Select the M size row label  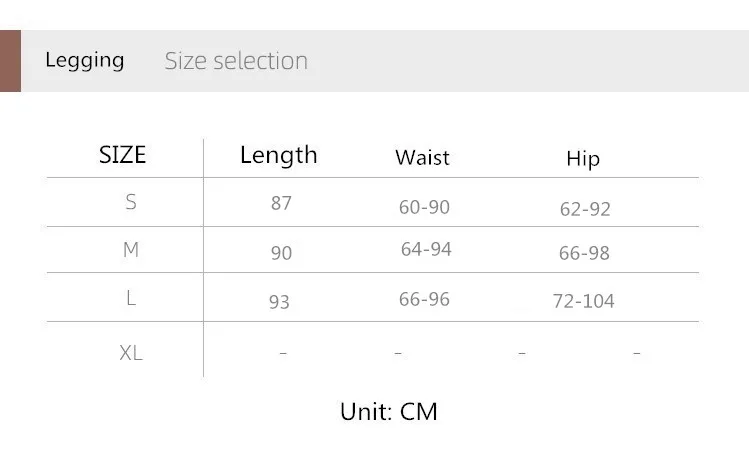pos(131,250)
